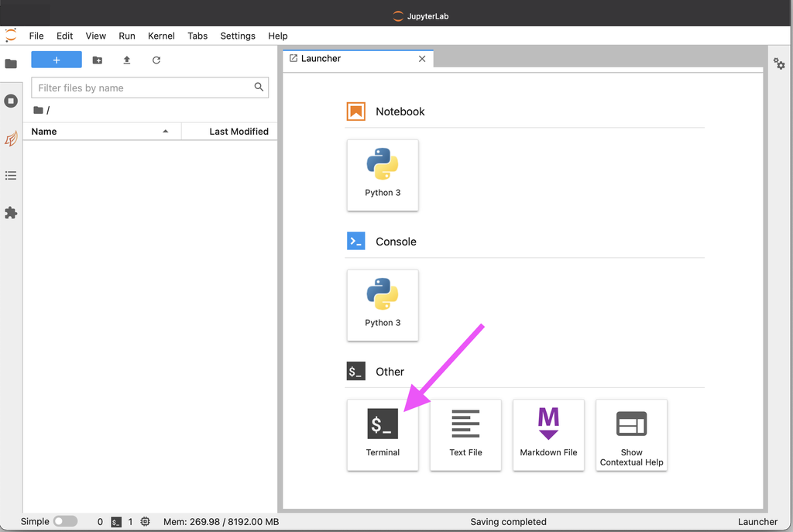Create a new Markdown File
This screenshot has height=532, width=793.
pyautogui.click(x=548, y=434)
